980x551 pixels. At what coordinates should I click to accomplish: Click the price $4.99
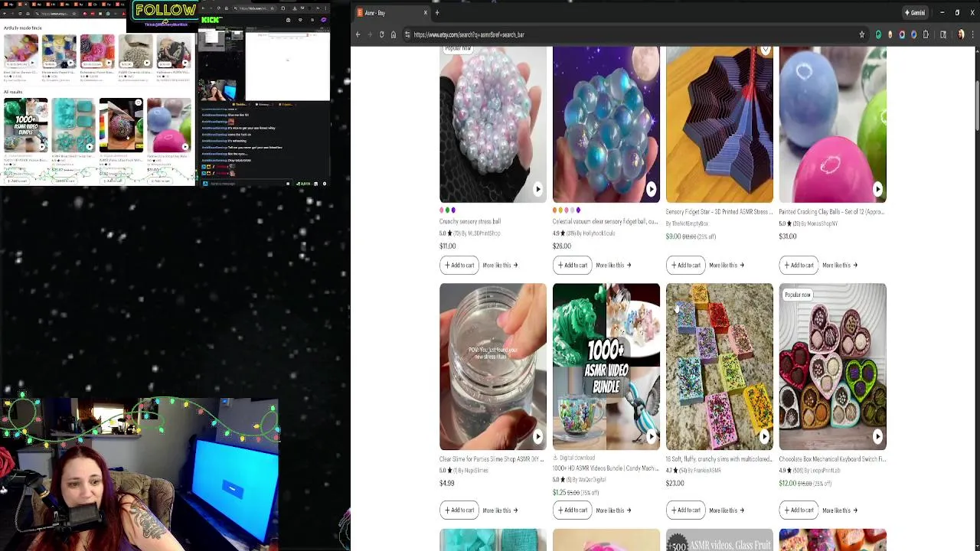(x=447, y=484)
